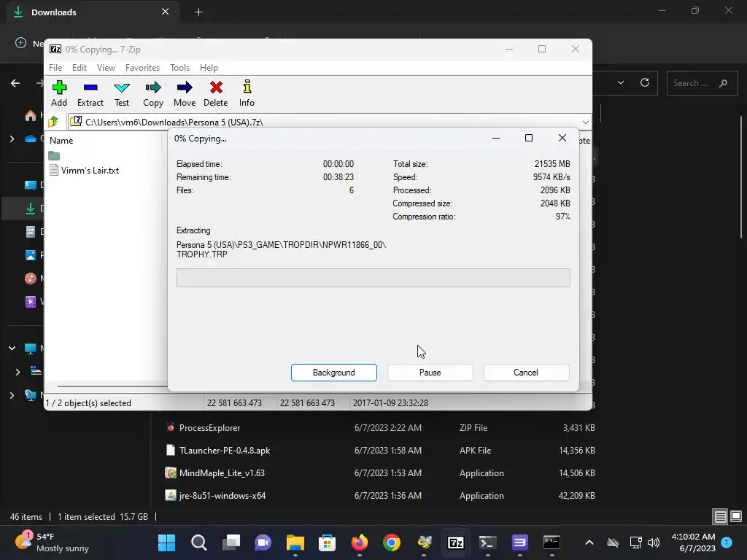Image resolution: width=747 pixels, height=560 pixels.
Task: Select jre-8u51-windows-x64 installer
Action: coord(380,495)
